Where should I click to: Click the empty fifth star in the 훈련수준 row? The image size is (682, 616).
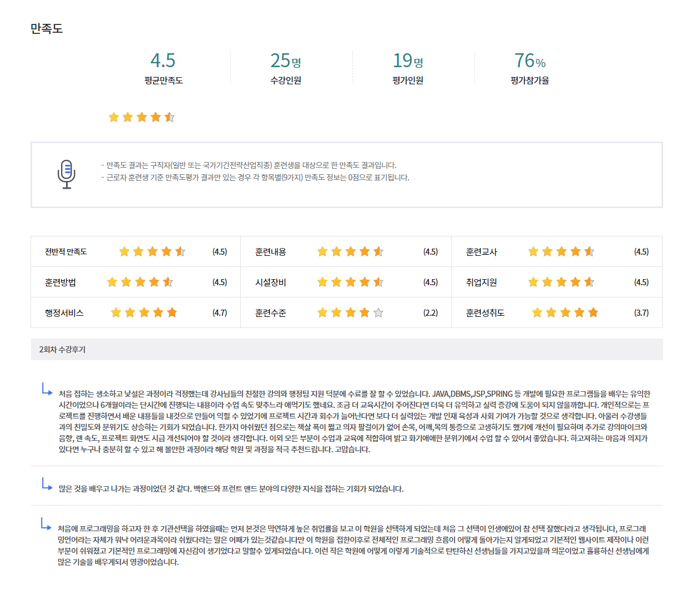coord(378,312)
